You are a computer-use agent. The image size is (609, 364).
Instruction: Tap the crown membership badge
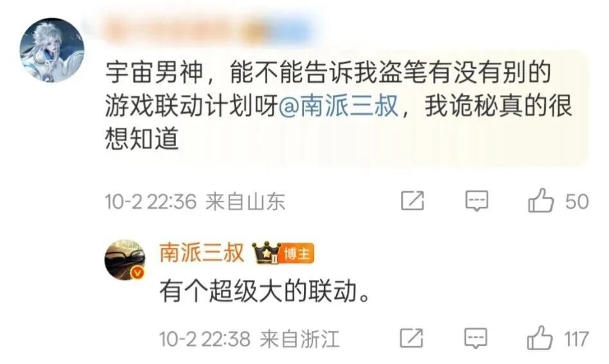click(266, 253)
